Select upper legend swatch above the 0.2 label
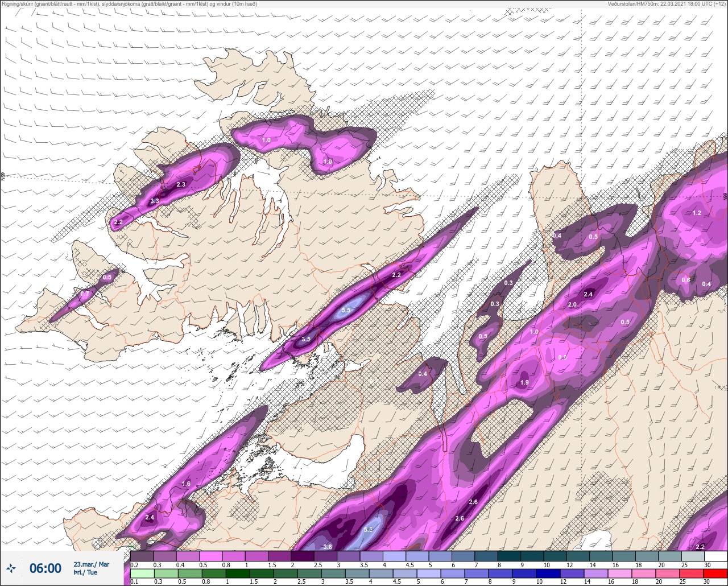Screen dimensions: 728x586 coord(142,556)
